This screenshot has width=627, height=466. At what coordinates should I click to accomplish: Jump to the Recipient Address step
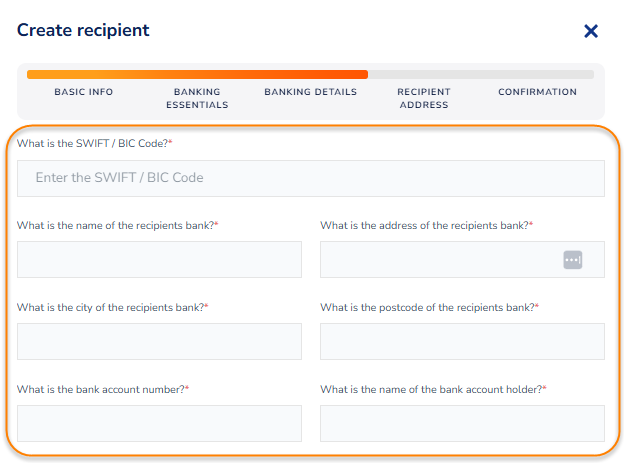coord(423,98)
